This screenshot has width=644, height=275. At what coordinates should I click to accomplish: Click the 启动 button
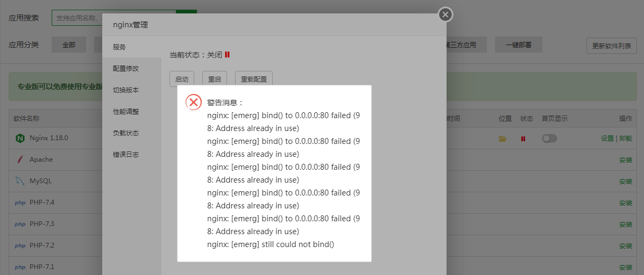[x=182, y=79]
